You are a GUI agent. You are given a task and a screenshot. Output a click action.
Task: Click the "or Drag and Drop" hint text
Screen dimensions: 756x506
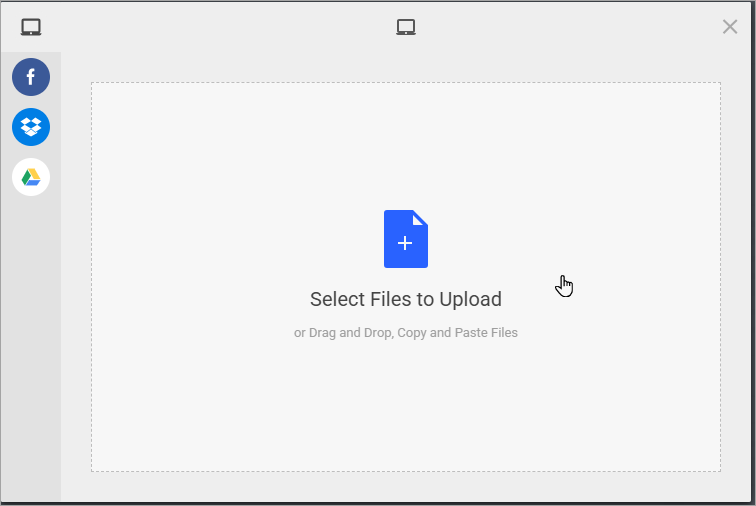tap(342, 333)
